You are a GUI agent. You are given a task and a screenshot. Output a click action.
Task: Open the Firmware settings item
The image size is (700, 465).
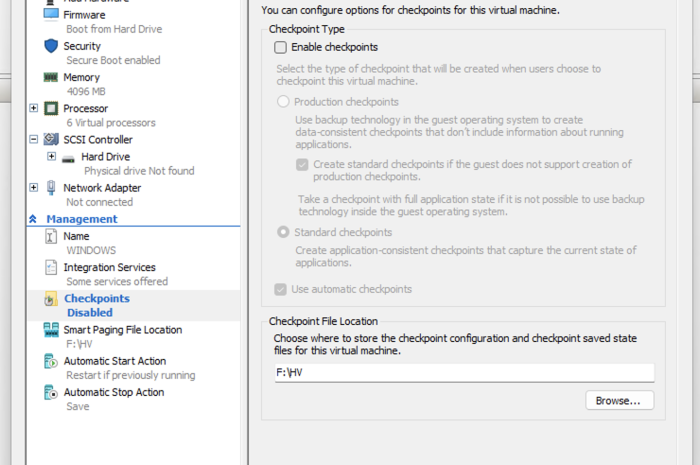(83, 15)
